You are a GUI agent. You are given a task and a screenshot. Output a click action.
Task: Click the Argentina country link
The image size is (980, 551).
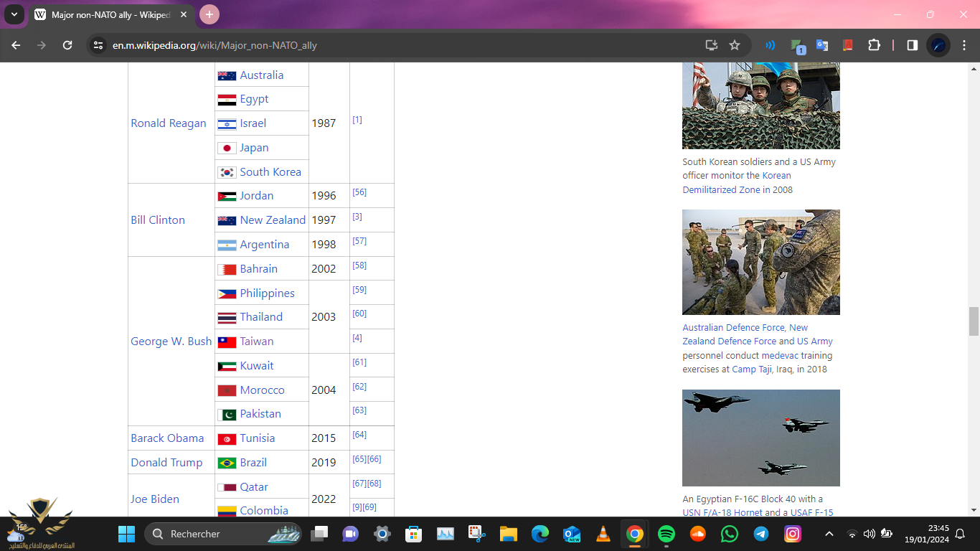pyautogui.click(x=265, y=245)
